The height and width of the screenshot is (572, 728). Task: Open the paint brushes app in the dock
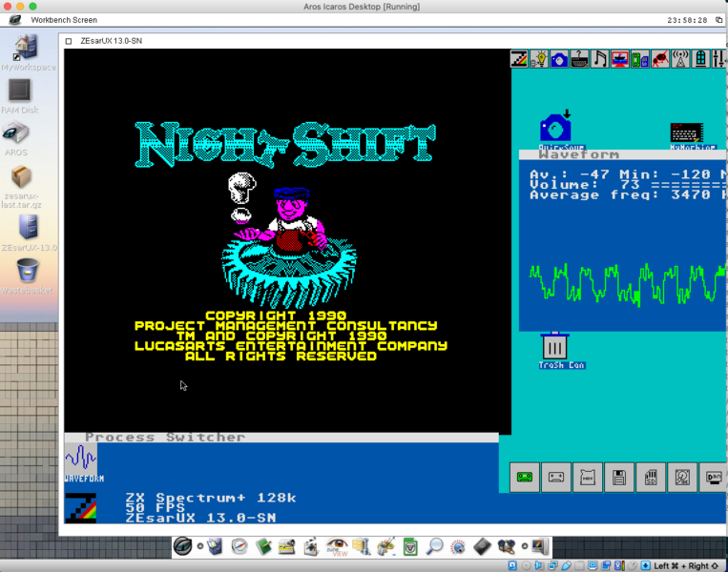386,546
